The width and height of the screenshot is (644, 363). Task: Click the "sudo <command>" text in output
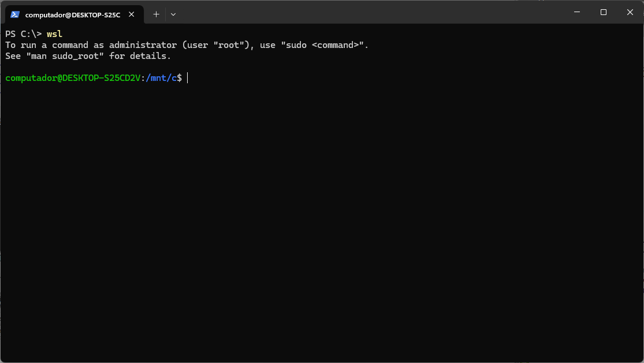point(322,45)
